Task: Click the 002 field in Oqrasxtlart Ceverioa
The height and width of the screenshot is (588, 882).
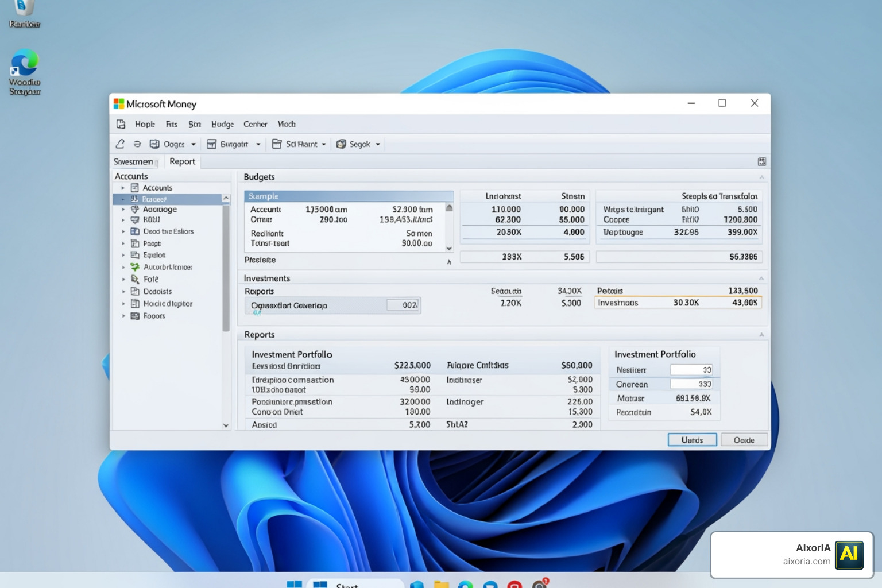Action: (x=403, y=305)
